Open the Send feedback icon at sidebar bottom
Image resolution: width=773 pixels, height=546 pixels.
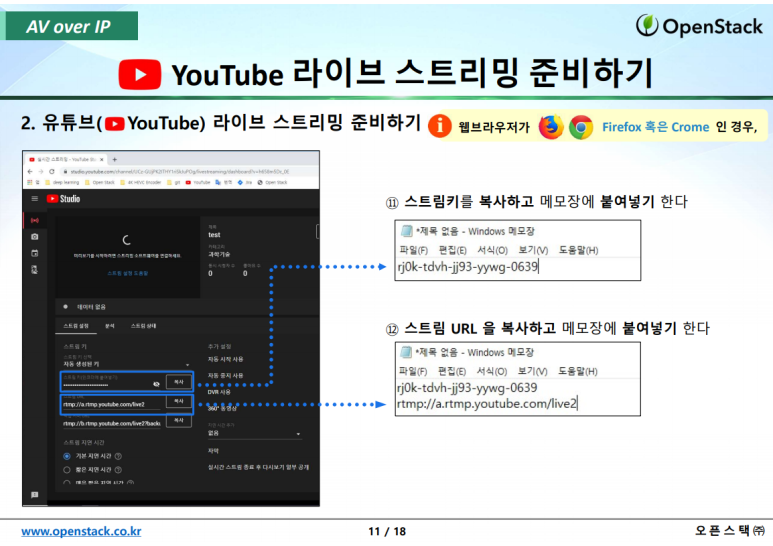click(x=35, y=495)
